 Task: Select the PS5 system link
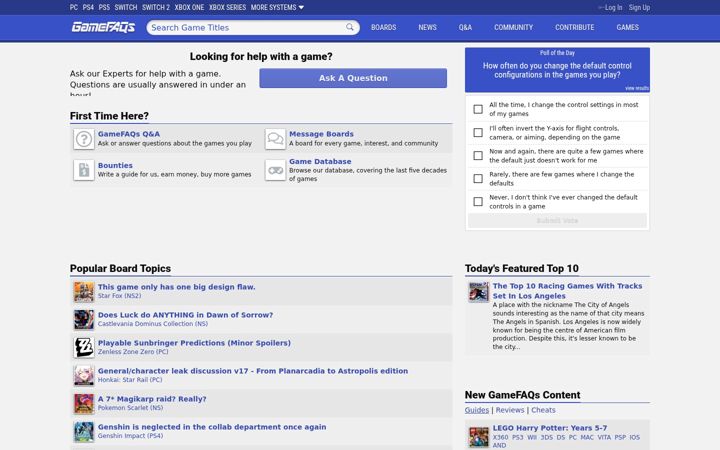pos(104,7)
